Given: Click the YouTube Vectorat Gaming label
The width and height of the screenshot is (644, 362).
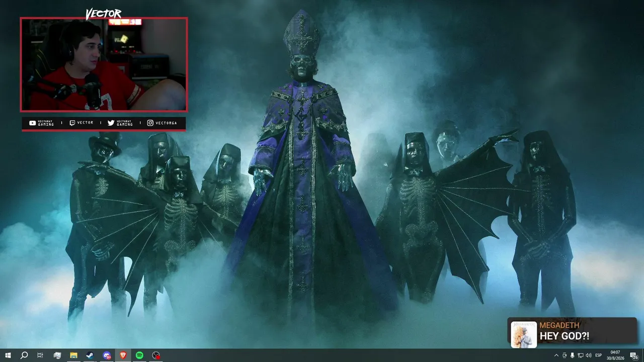Looking at the screenshot, I should pyautogui.click(x=42, y=123).
